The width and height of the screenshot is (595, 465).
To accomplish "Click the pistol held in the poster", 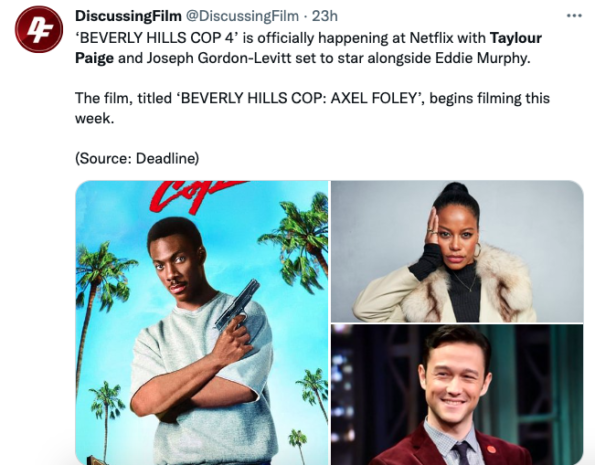I will [x=238, y=306].
